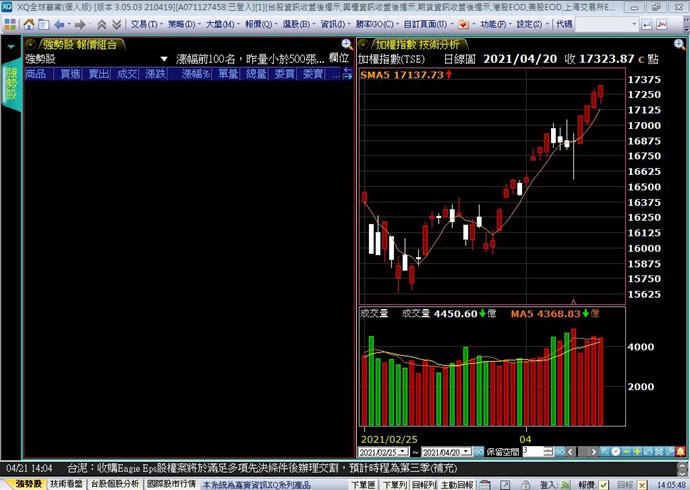This screenshot has width=690, height=490.
Task: Expand the round menu button of 加權指數 panel
Action: [x=363, y=44]
